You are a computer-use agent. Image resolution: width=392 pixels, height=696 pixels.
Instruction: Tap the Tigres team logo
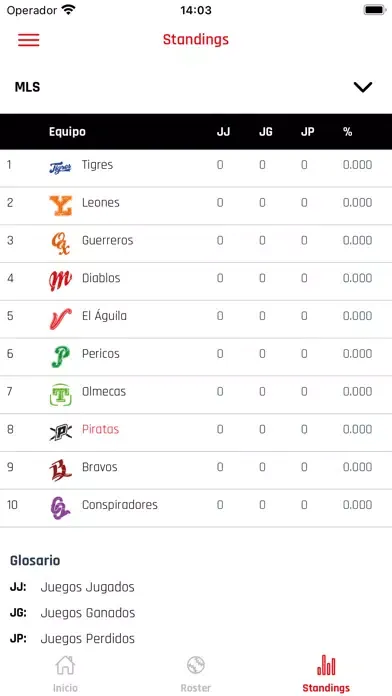click(60, 168)
